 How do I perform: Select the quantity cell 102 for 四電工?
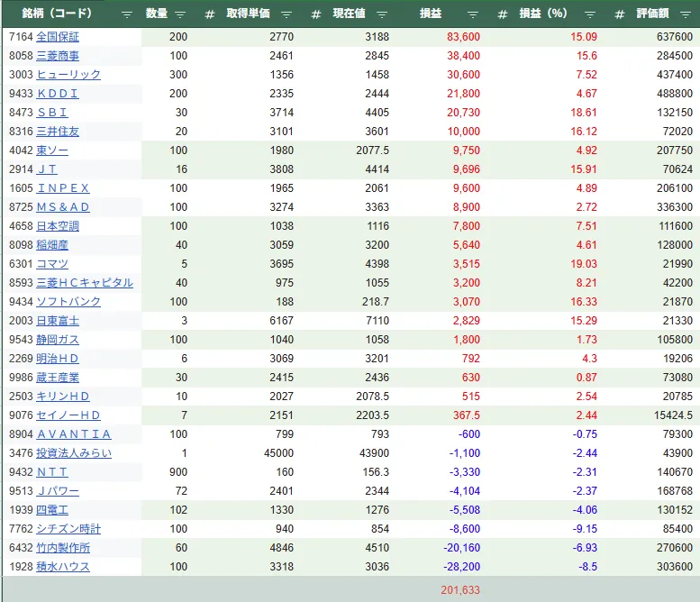click(178, 509)
